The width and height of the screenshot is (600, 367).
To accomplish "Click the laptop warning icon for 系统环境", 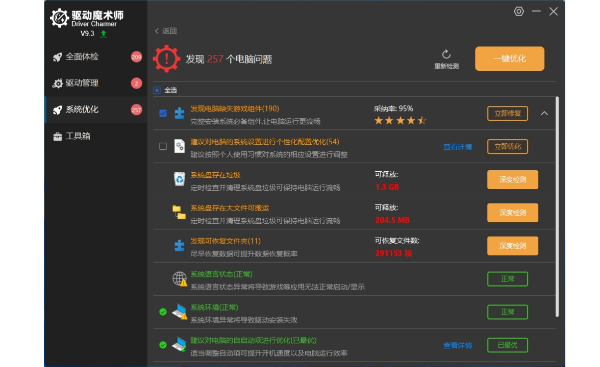I will coord(179,312).
